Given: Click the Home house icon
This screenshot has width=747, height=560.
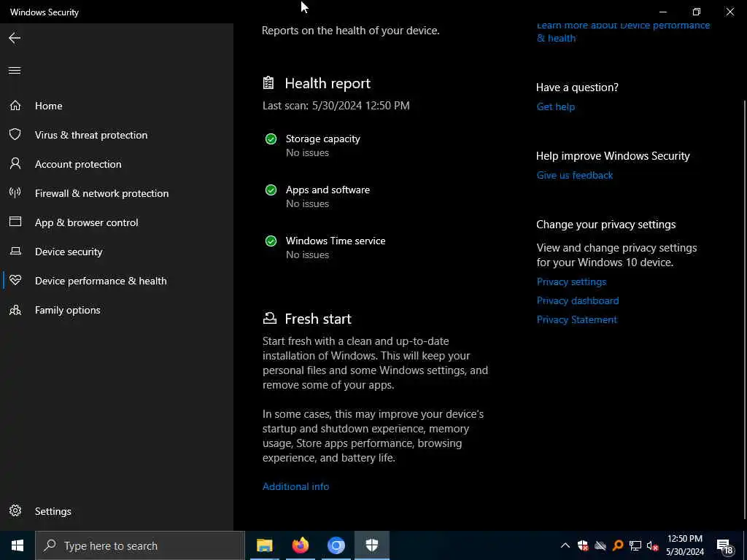Looking at the screenshot, I should pos(15,105).
